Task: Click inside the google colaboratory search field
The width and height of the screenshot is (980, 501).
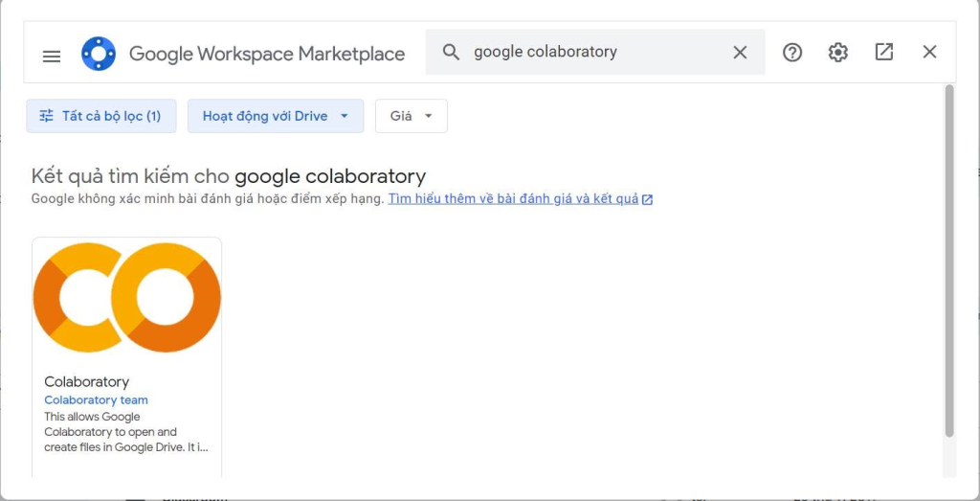Action: click(593, 52)
